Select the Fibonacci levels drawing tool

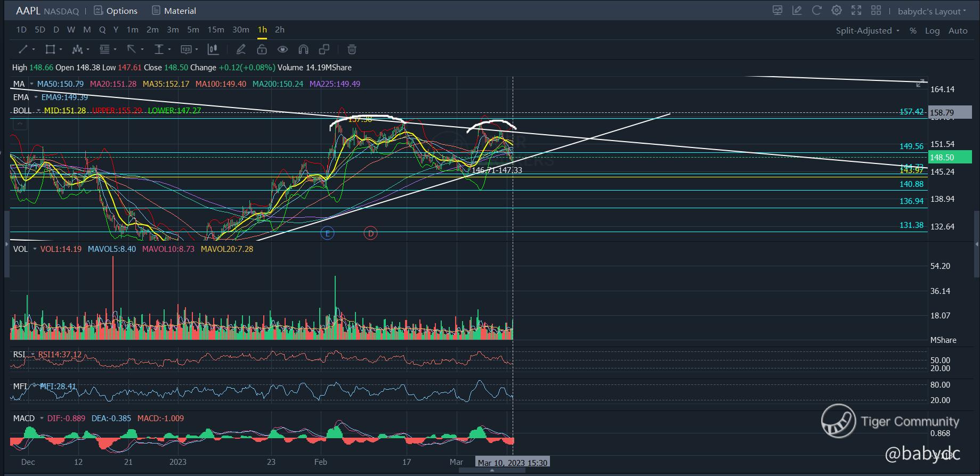point(104,50)
